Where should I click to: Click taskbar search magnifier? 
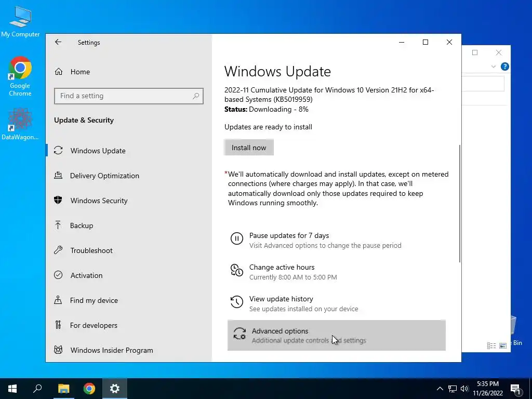[37, 389]
